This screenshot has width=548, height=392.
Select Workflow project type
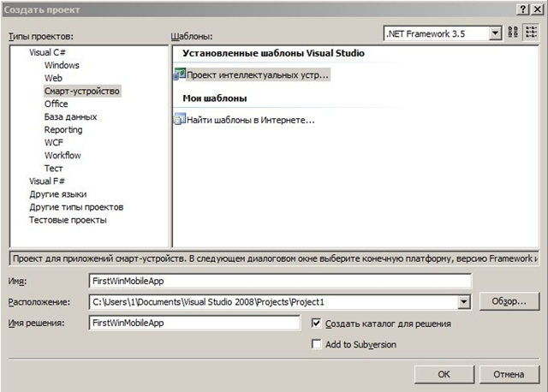point(63,156)
